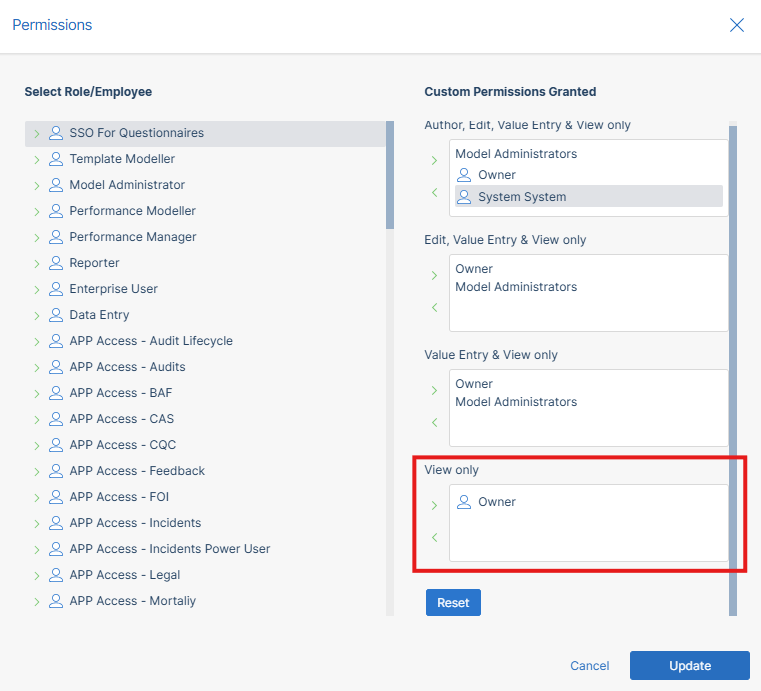Select Model Administrators in Value Entry & View only
Screen dimensions: 761x691
coord(516,402)
